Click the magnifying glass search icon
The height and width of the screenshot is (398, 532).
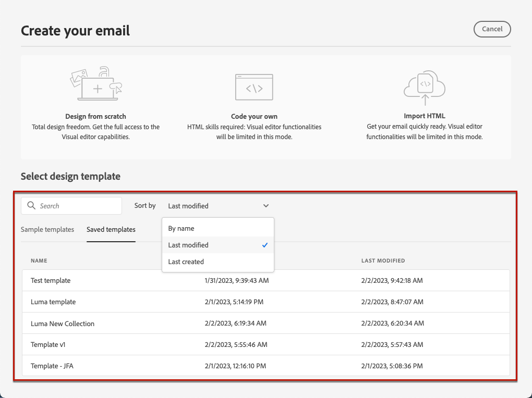tap(31, 205)
